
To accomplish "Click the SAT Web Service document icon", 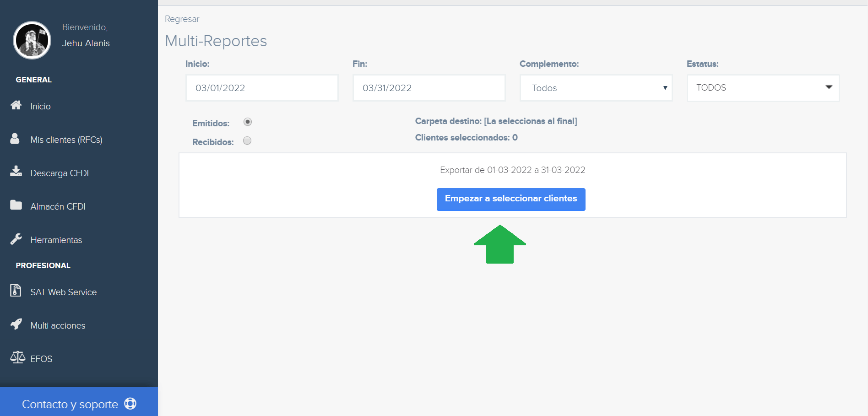I will point(16,291).
